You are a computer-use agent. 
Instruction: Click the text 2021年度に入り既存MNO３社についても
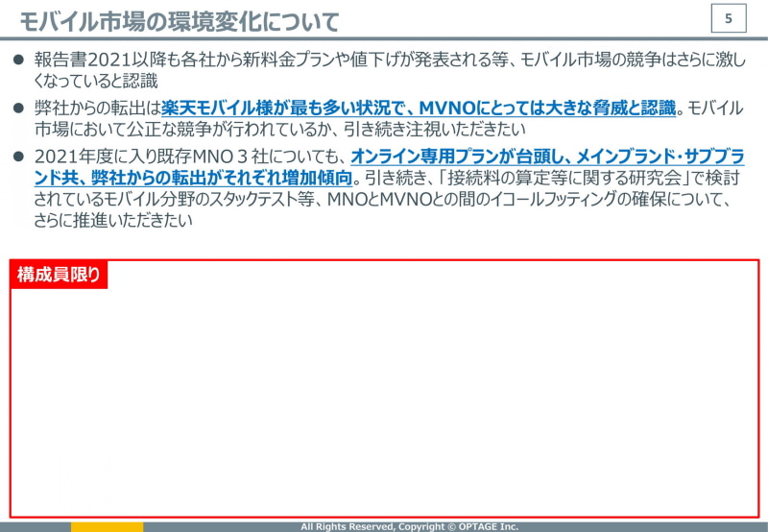pyautogui.click(x=186, y=157)
